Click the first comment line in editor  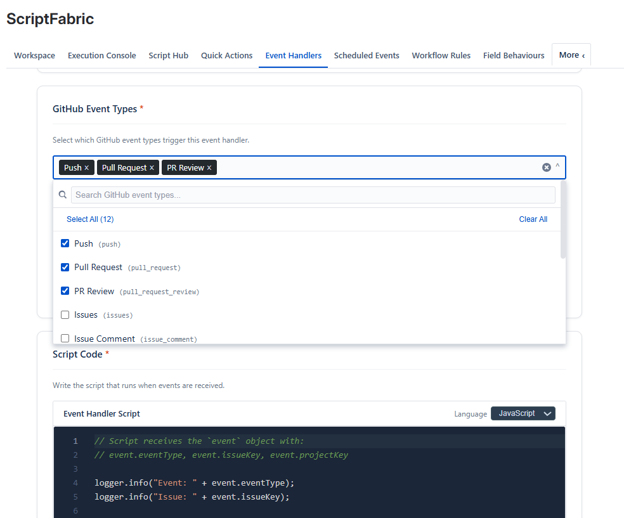pos(199,441)
